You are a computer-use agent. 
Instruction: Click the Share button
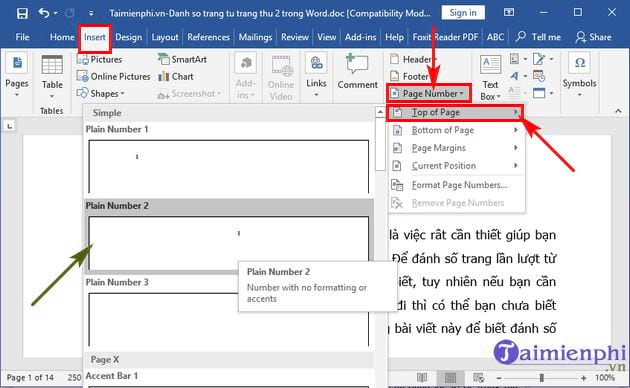tap(593, 37)
